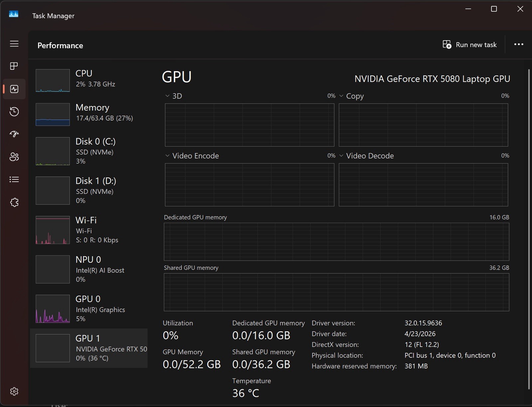532x407 pixels.
Task: Click the GPU 0 mini graph thumbnail
Action: pyautogui.click(x=53, y=309)
